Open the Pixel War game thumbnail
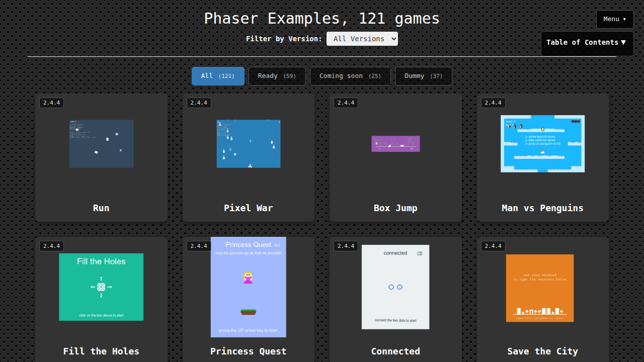644x362 pixels. click(249, 144)
